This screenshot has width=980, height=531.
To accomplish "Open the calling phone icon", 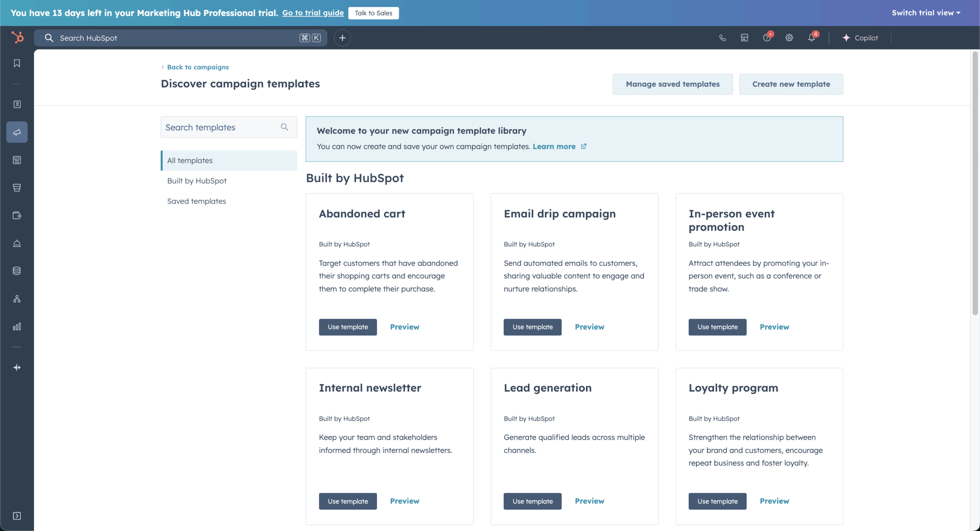I will (x=722, y=38).
